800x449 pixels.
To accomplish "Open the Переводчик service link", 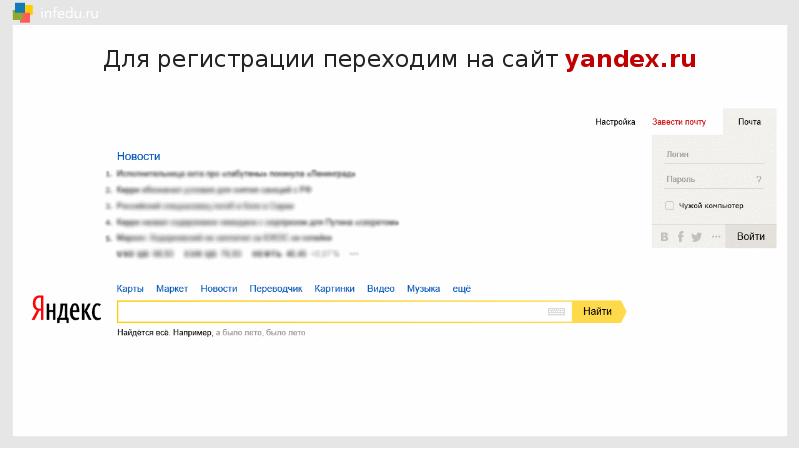I will tap(276, 289).
